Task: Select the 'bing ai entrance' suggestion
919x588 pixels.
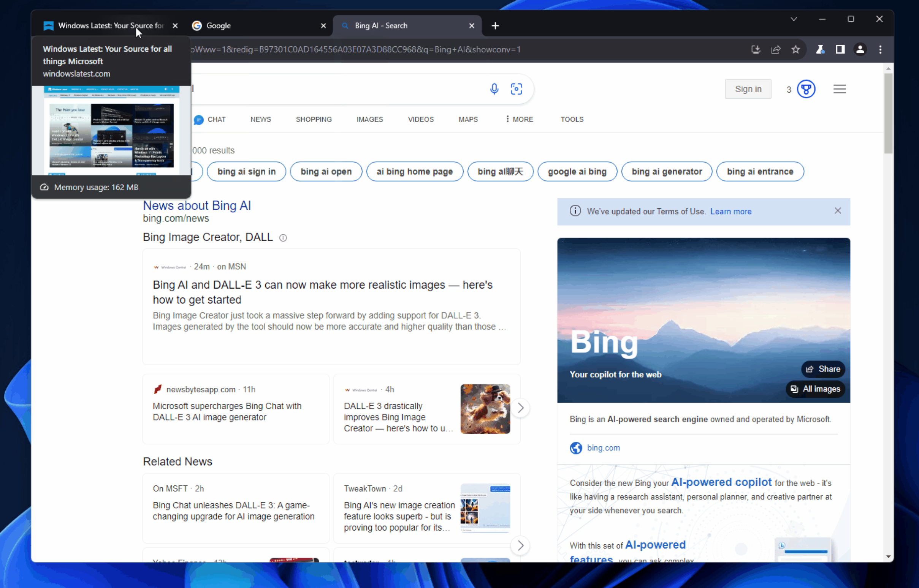Action: [760, 171]
